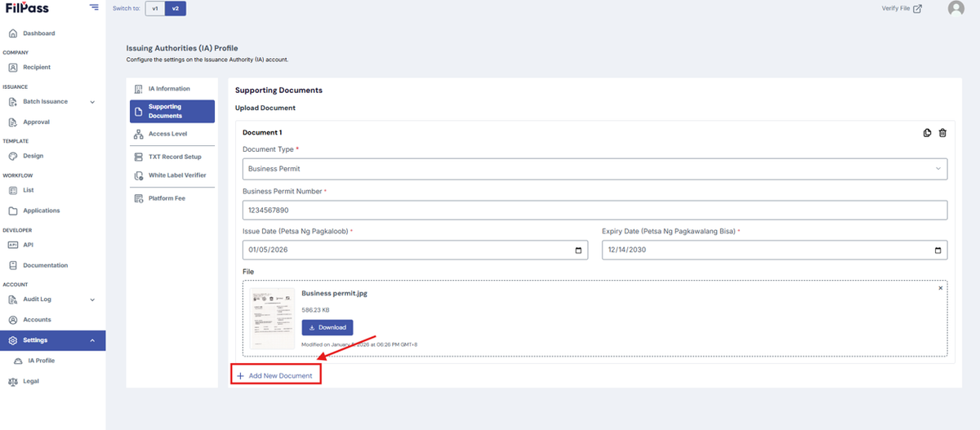Click the FilPass logo
Screen dimensions: 980x430
click(28, 7)
